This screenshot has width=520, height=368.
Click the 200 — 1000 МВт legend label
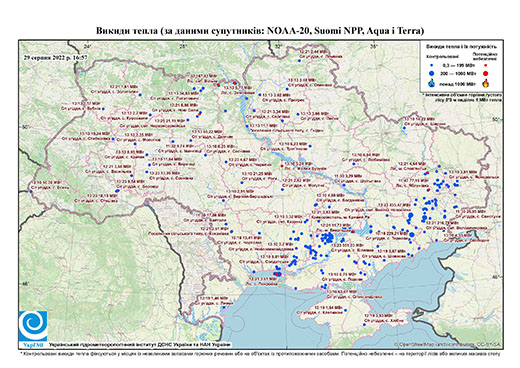pos(459,74)
